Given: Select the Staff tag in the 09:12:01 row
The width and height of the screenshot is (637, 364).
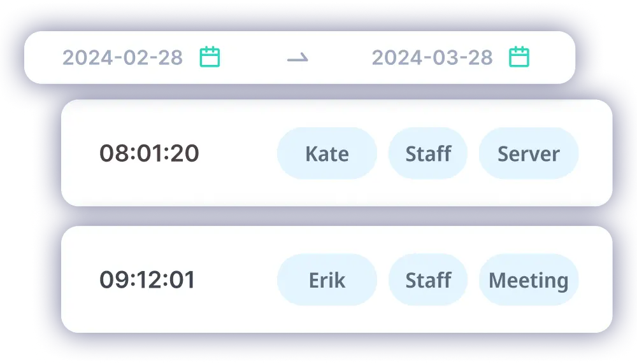Looking at the screenshot, I should click(428, 280).
